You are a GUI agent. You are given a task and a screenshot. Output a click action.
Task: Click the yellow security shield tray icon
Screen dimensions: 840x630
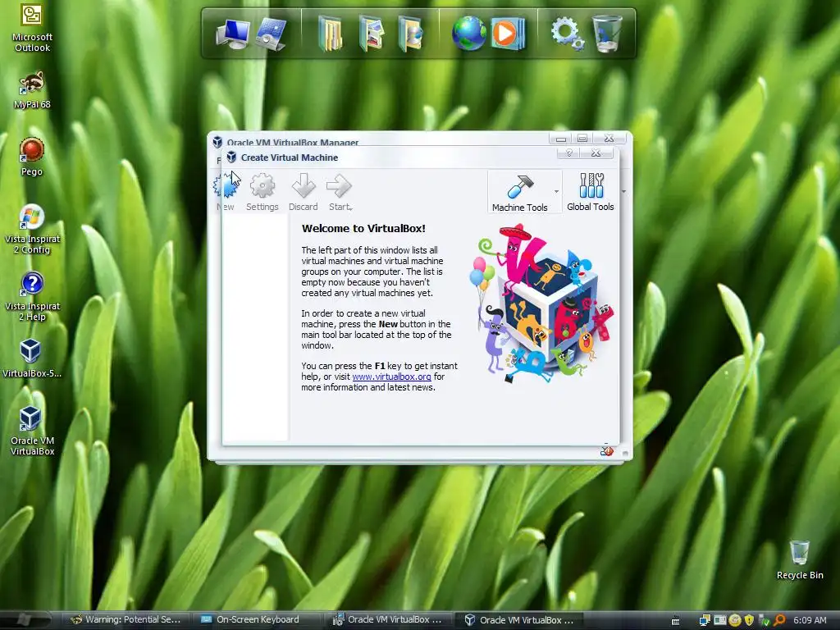click(x=750, y=620)
